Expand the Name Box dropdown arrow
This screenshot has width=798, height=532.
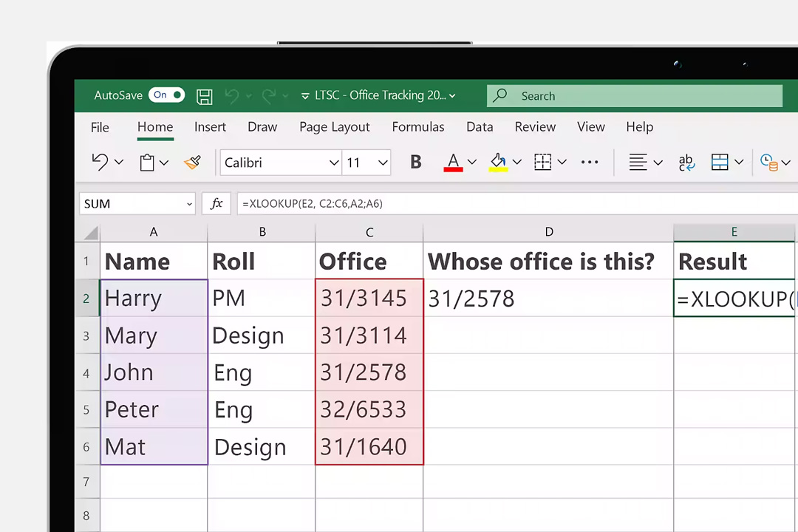[188, 203]
